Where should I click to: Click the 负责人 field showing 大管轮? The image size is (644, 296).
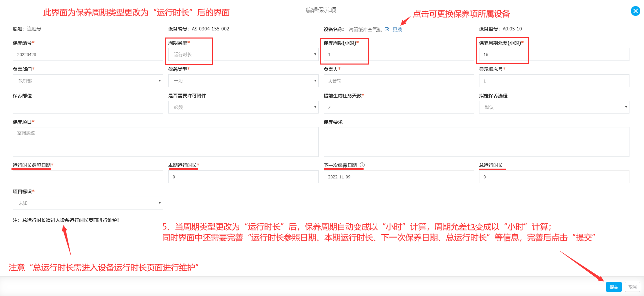tap(399, 81)
